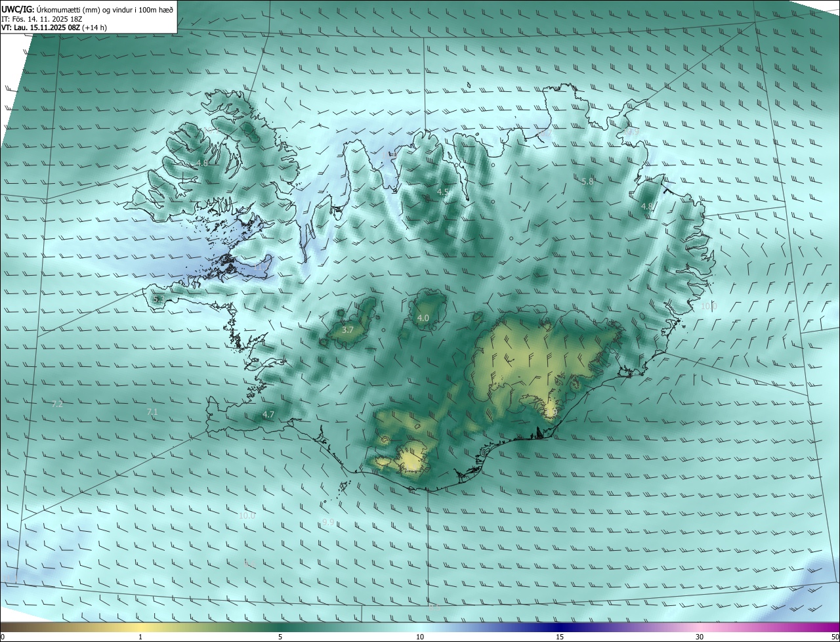
Task: Select the 7.1 value over the ocean
Action: pyautogui.click(x=152, y=412)
